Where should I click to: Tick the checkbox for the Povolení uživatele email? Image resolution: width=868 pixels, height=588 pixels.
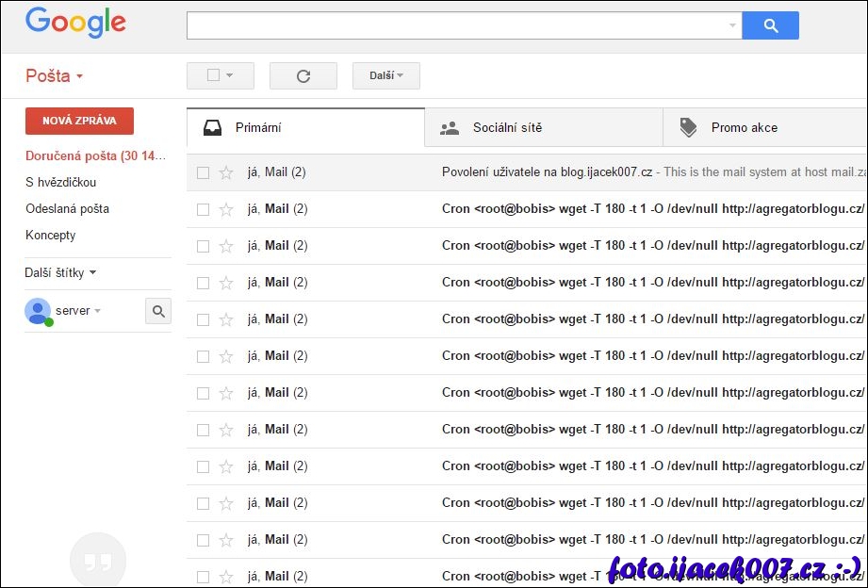pyautogui.click(x=203, y=172)
